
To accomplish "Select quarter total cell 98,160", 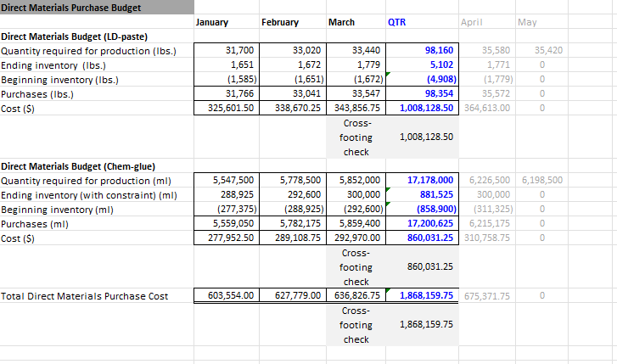I will pyautogui.click(x=422, y=50).
